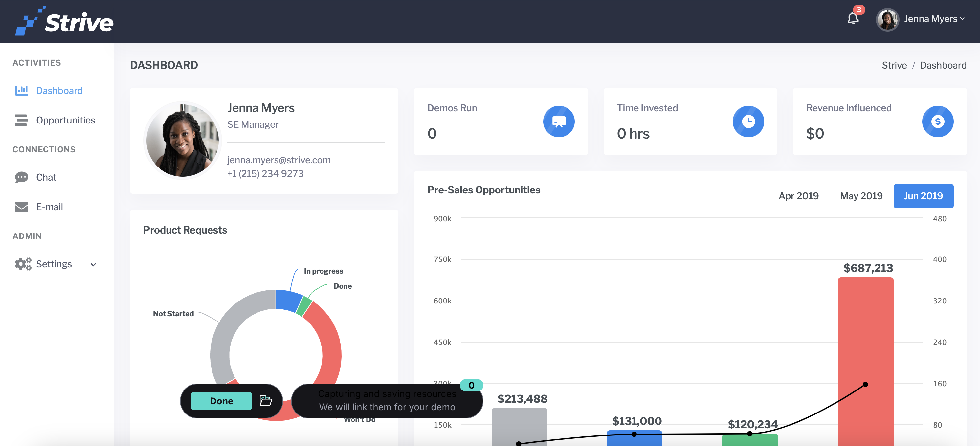The height and width of the screenshot is (446, 980).
Task: Click the "Jenna Myers" name in profile card
Action: (260, 108)
